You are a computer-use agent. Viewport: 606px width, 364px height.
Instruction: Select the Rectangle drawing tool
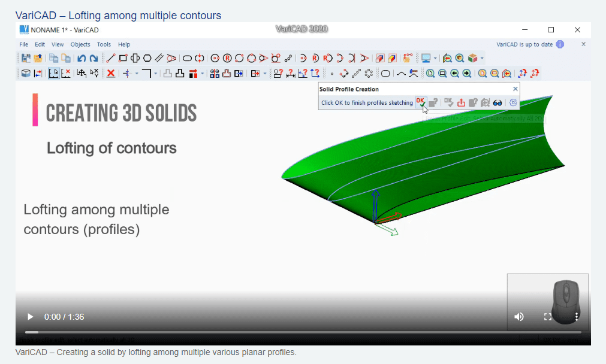(123, 58)
